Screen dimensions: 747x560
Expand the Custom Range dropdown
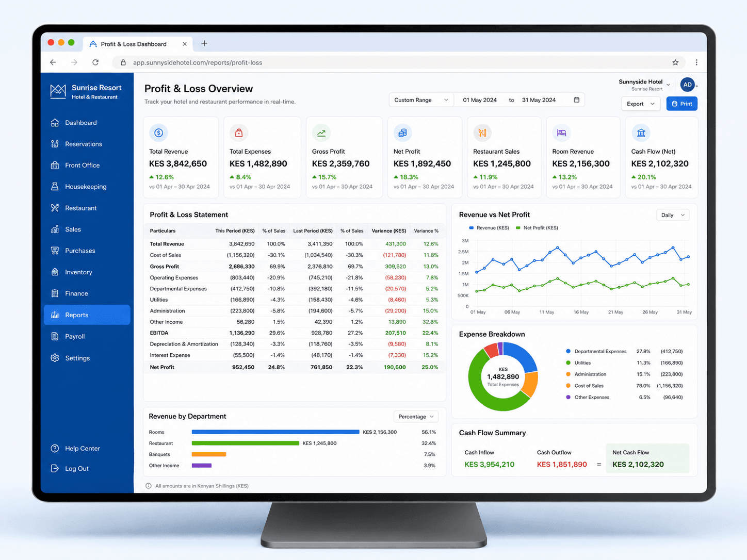(421, 100)
